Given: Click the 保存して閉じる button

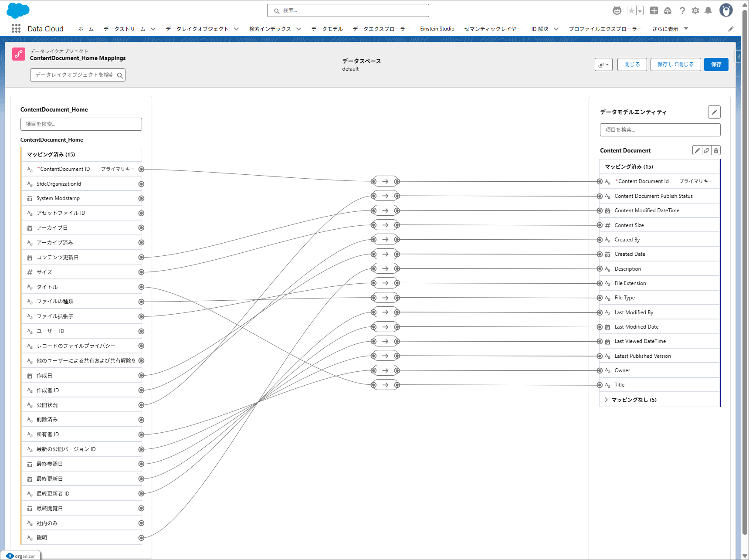Looking at the screenshot, I should coord(675,64).
